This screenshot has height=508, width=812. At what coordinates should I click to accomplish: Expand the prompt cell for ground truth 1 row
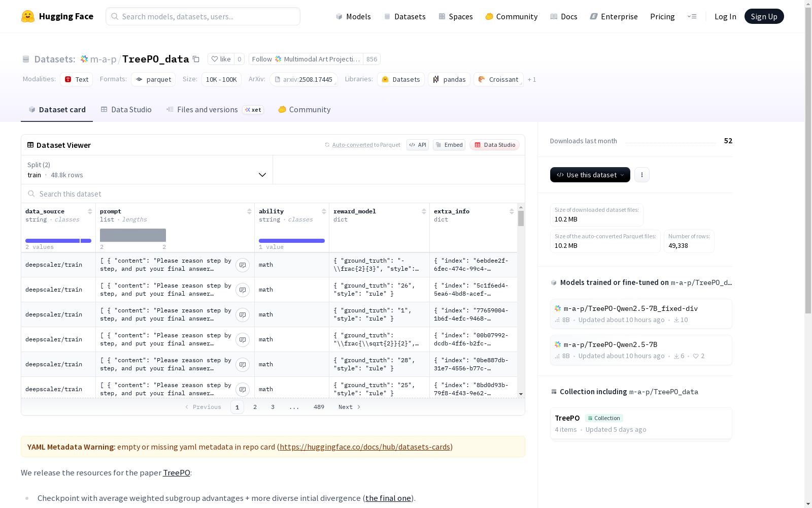243,315
